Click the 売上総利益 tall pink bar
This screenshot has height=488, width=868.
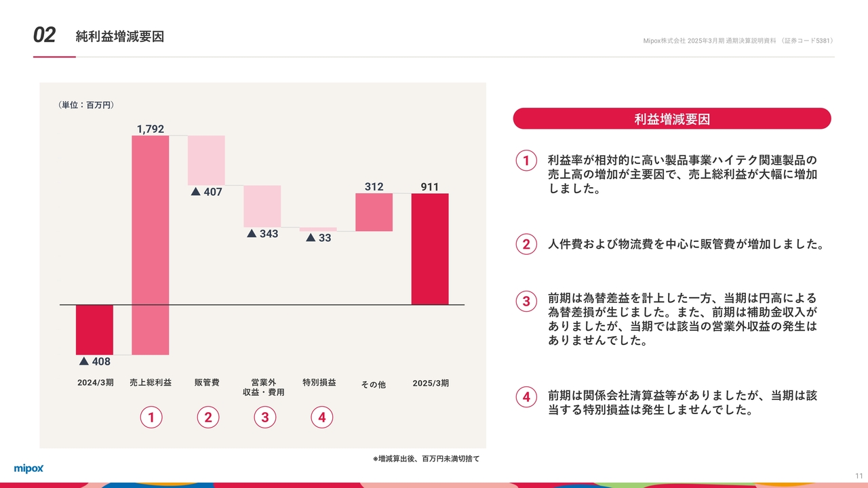pyautogui.click(x=151, y=245)
